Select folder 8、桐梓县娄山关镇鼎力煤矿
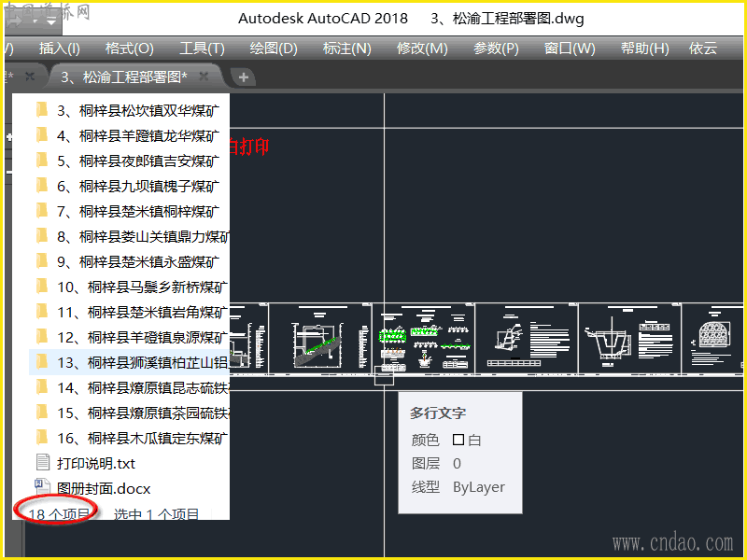Screen dimensions: 747x560 (129, 237)
